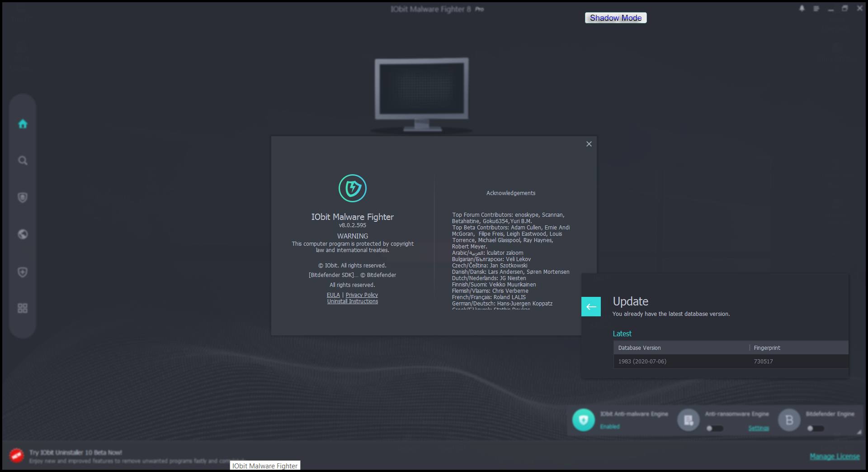Image resolution: width=868 pixels, height=472 pixels.
Task: Click the computer monitor graphic
Action: [x=421, y=95]
